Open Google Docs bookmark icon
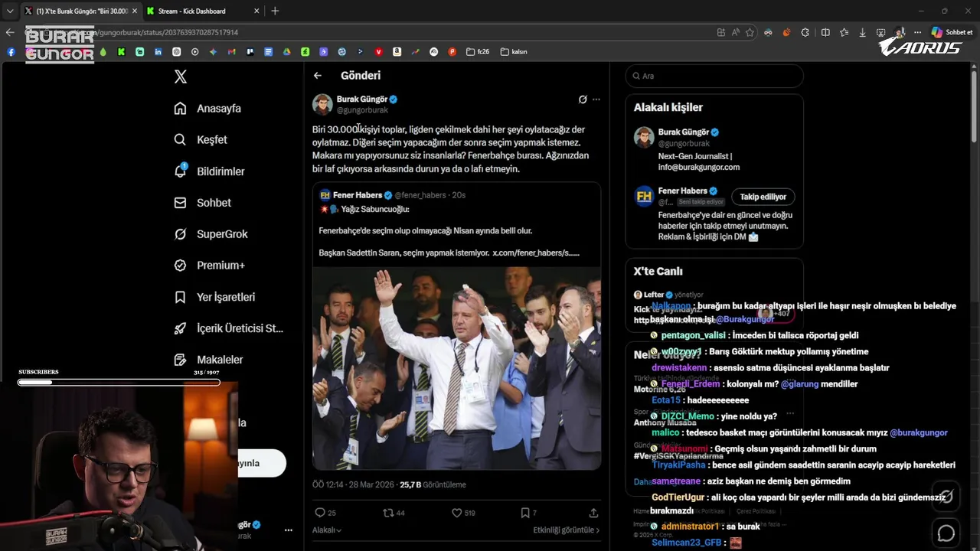Viewport: 980px width, 551px height. tap(268, 52)
